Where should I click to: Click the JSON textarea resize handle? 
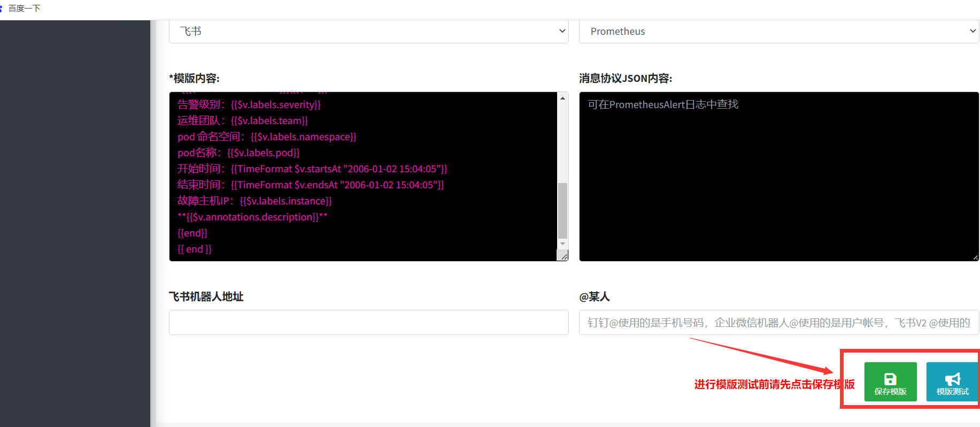pos(975,257)
